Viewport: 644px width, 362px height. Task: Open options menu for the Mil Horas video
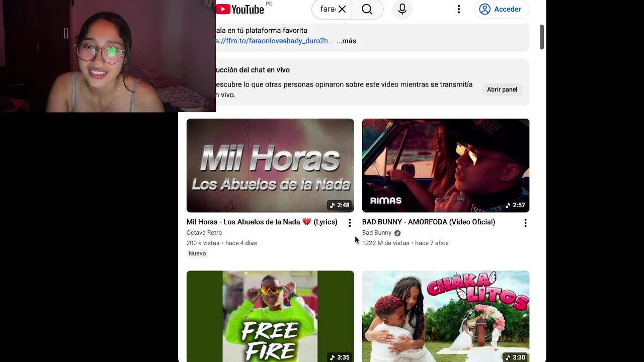pos(350,223)
